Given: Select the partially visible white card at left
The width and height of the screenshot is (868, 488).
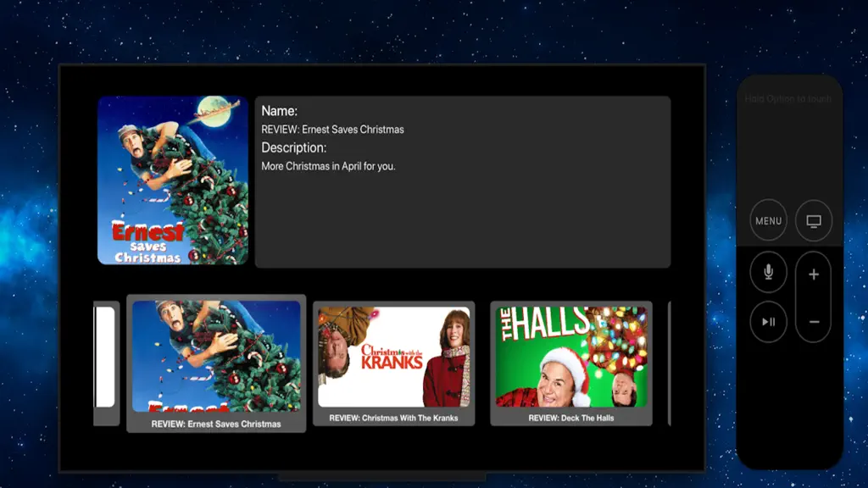Looking at the screenshot, I should tap(106, 363).
